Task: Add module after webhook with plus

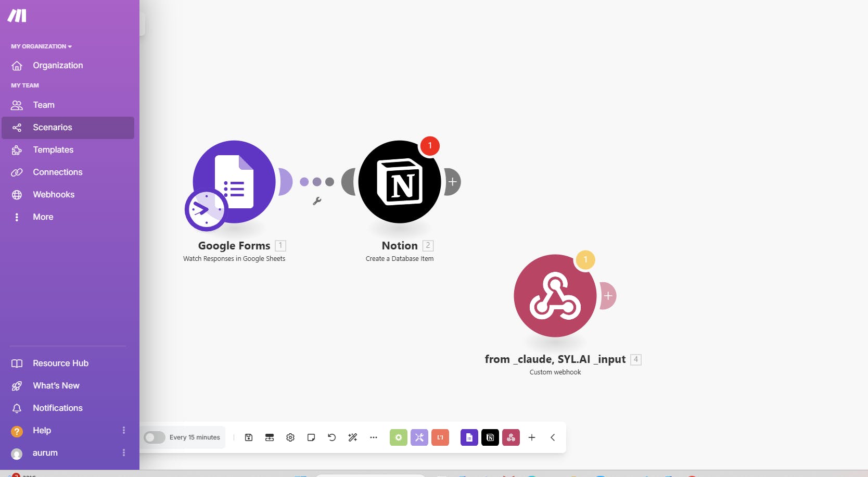Action: pyautogui.click(x=608, y=296)
